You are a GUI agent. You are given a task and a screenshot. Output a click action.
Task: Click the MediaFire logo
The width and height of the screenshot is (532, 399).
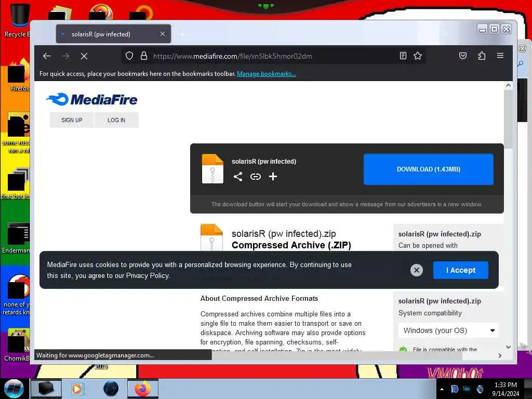click(91, 99)
